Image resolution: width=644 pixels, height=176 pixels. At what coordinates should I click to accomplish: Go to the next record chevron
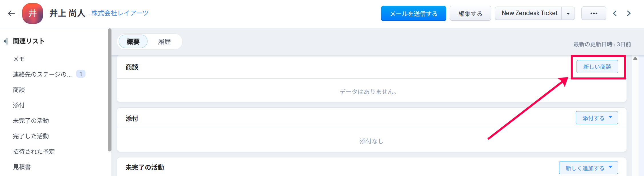pyautogui.click(x=629, y=13)
